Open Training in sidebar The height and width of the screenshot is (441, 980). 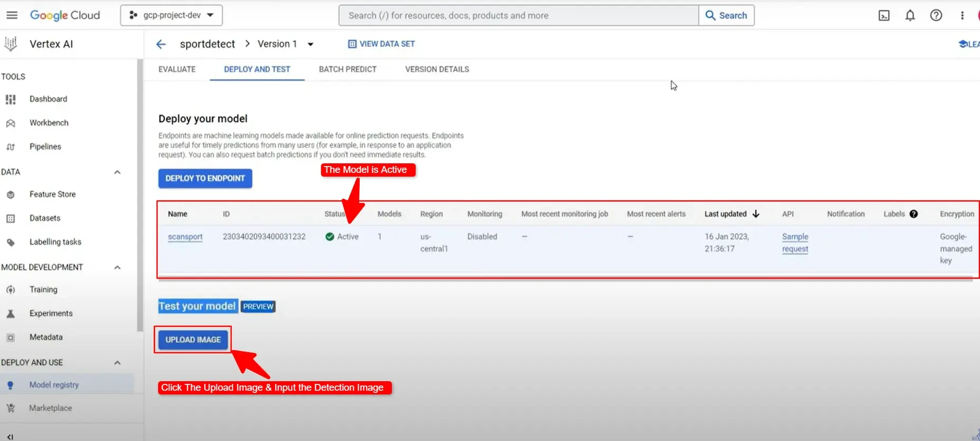pyautogui.click(x=43, y=289)
